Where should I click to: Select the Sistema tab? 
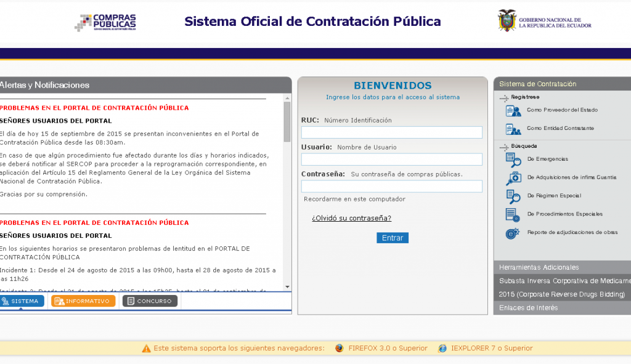pyautogui.click(x=23, y=301)
